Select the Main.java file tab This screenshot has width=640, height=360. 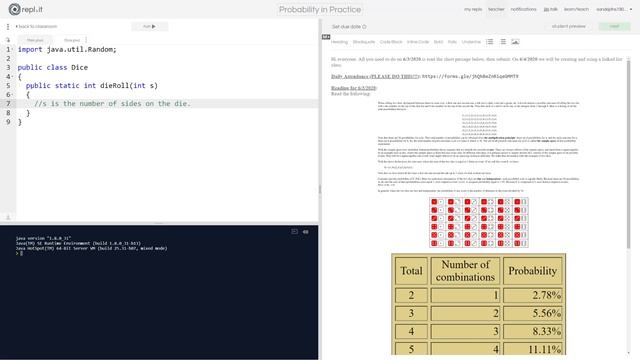35,40
